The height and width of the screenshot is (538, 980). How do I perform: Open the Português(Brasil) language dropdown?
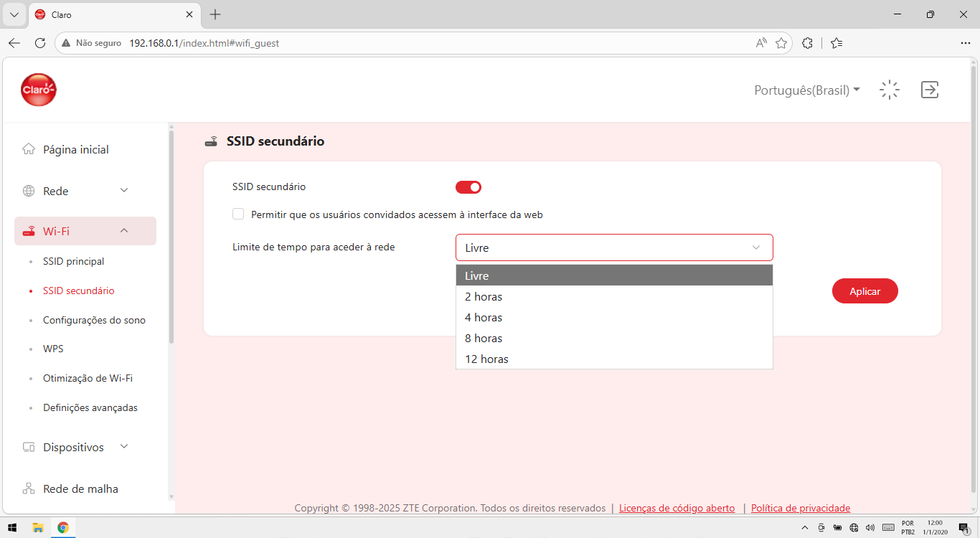tap(807, 90)
